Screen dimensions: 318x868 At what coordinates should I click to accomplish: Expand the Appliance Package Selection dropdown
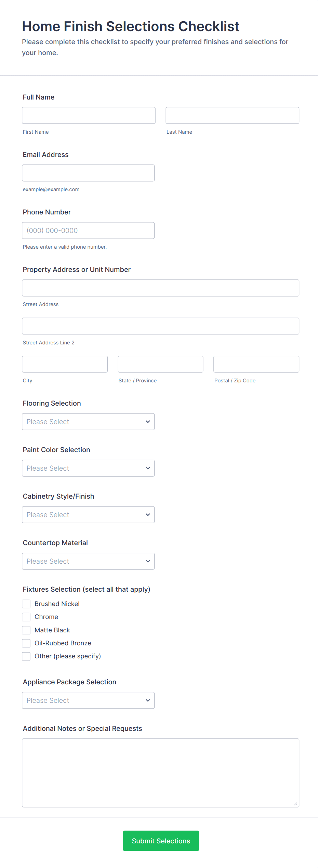click(x=88, y=700)
